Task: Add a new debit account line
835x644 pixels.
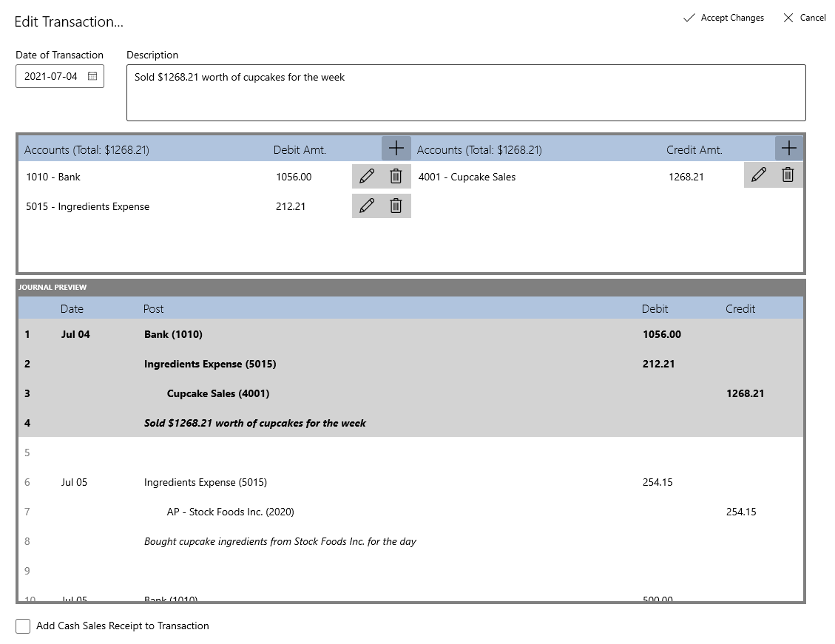Action: 396,149
